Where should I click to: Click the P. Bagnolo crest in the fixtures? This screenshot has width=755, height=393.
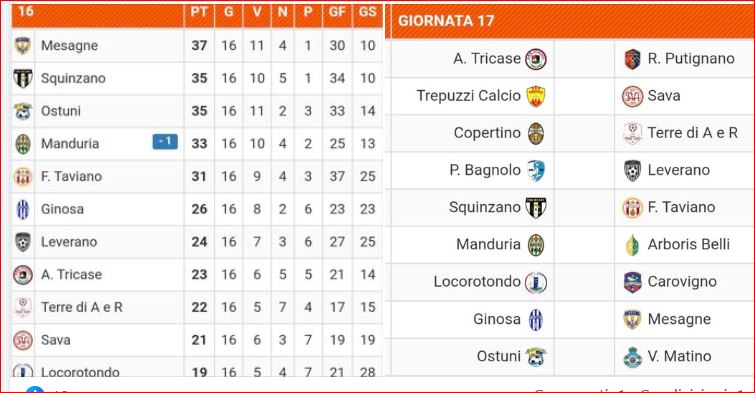pyautogui.click(x=535, y=170)
